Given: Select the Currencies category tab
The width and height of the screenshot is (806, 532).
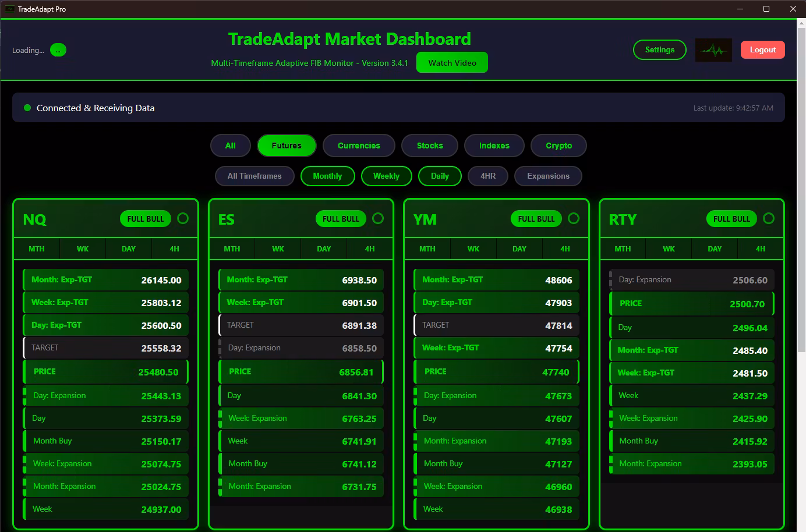Looking at the screenshot, I should pos(359,146).
